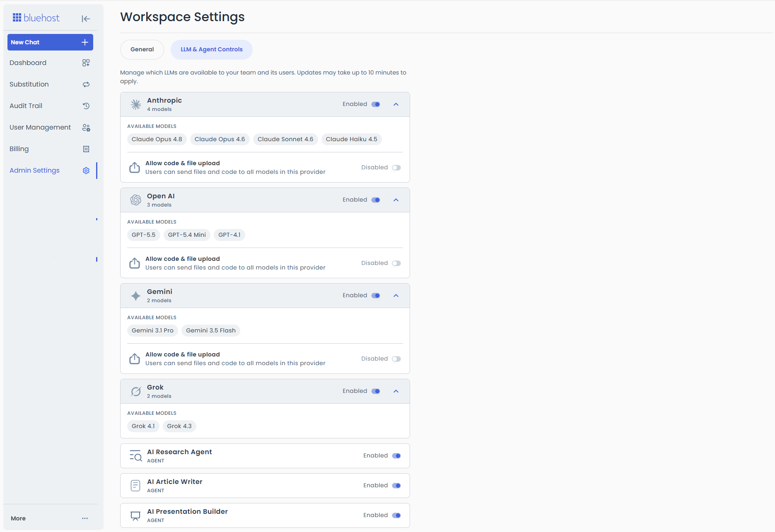Collapse the Anthropic section chevron
The width and height of the screenshot is (775, 532).
pyautogui.click(x=396, y=104)
